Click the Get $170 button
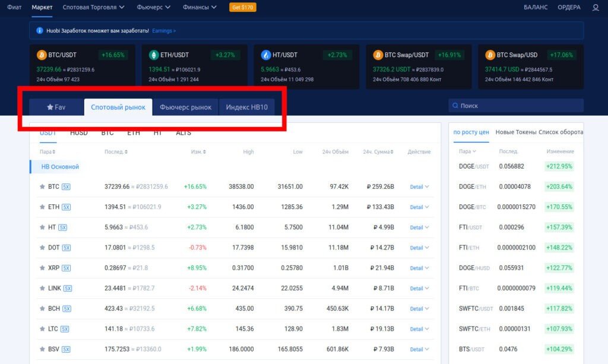 point(243,8)
